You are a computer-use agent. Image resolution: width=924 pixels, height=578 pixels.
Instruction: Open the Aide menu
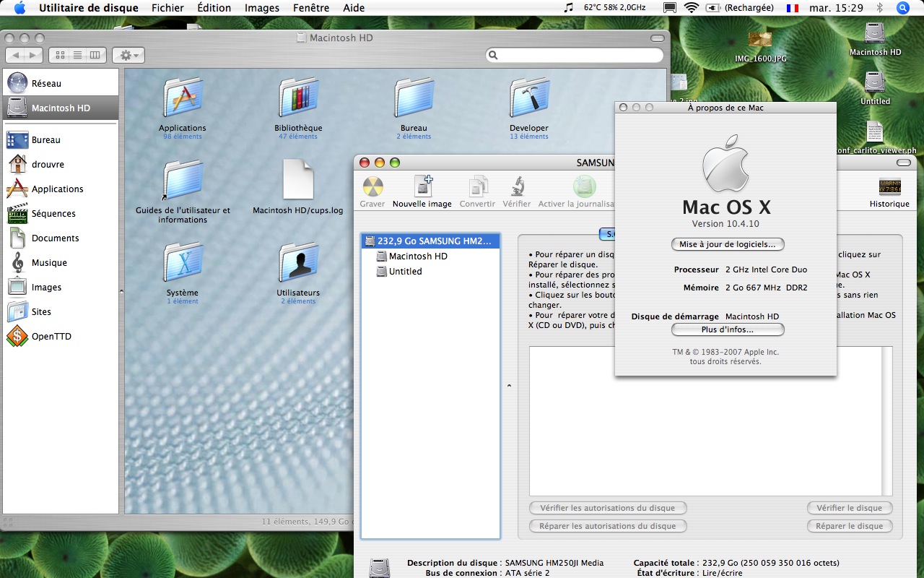pos(353,8)
